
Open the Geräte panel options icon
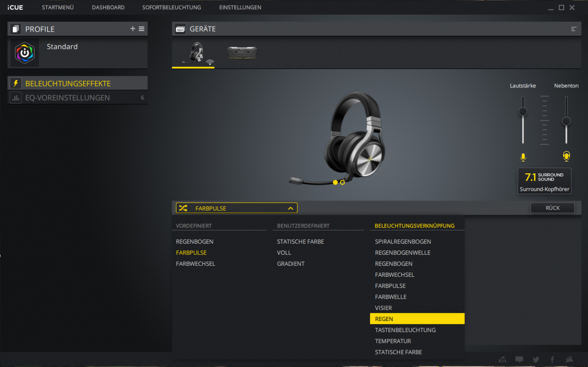[x=574, y=29]
